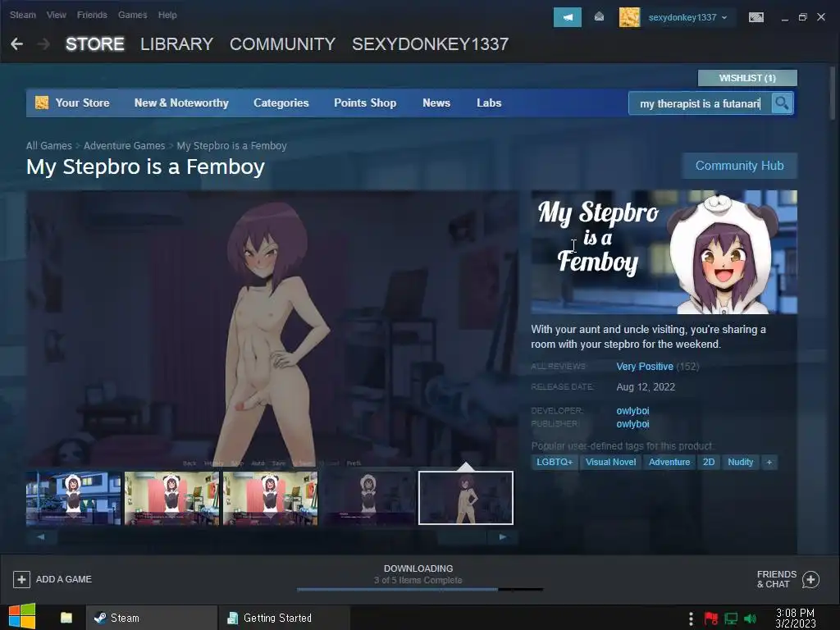Image resolution: width=840 pixels, height=630 pixels.
Task: Minimize the Steam window
Action: point(785,18)
